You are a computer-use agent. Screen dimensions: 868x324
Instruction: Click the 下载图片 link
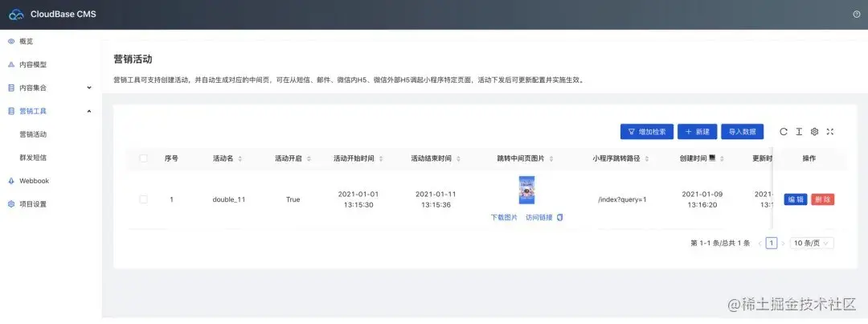coord(504,218)
